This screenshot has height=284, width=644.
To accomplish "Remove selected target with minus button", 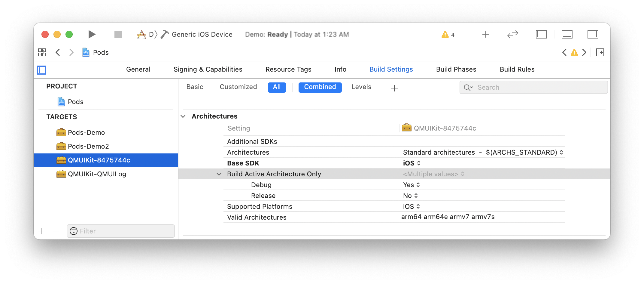I will [x=56, y=231].
